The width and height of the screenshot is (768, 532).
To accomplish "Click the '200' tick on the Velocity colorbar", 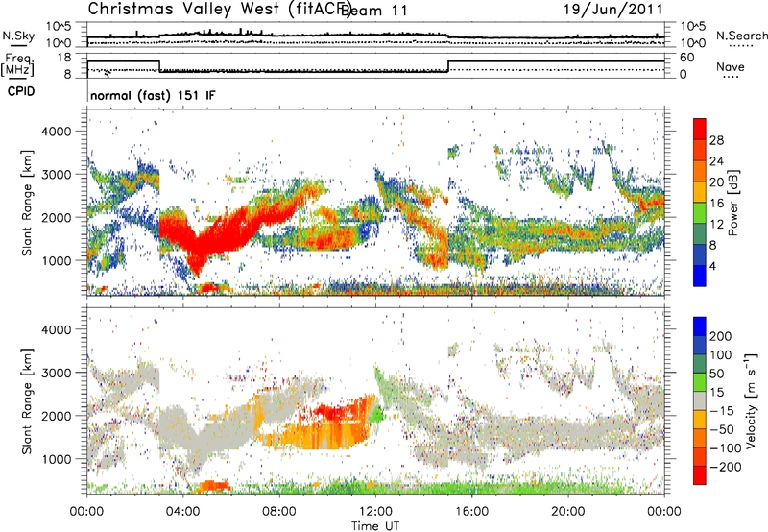I will pos(721,336).
